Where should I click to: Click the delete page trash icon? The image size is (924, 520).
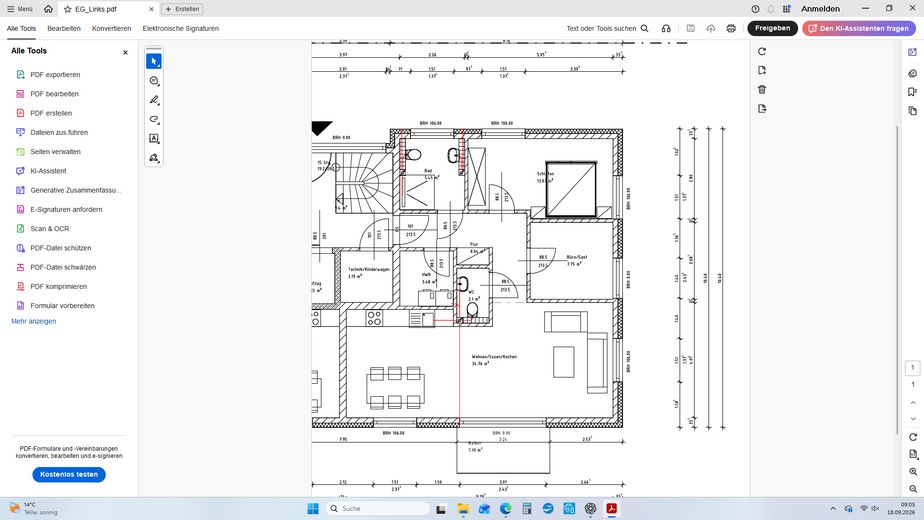[762, 90]
